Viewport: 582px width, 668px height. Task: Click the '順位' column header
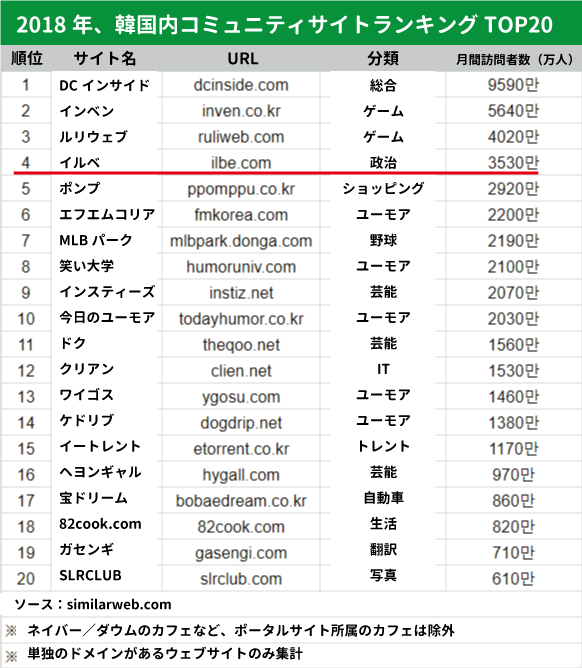click(x=26, y=58)
